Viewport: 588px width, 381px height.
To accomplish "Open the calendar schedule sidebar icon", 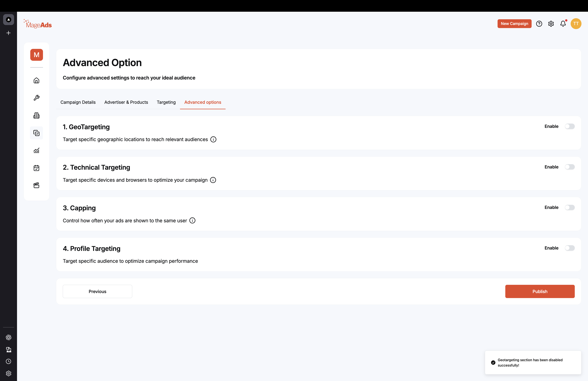I will (36, 168).
